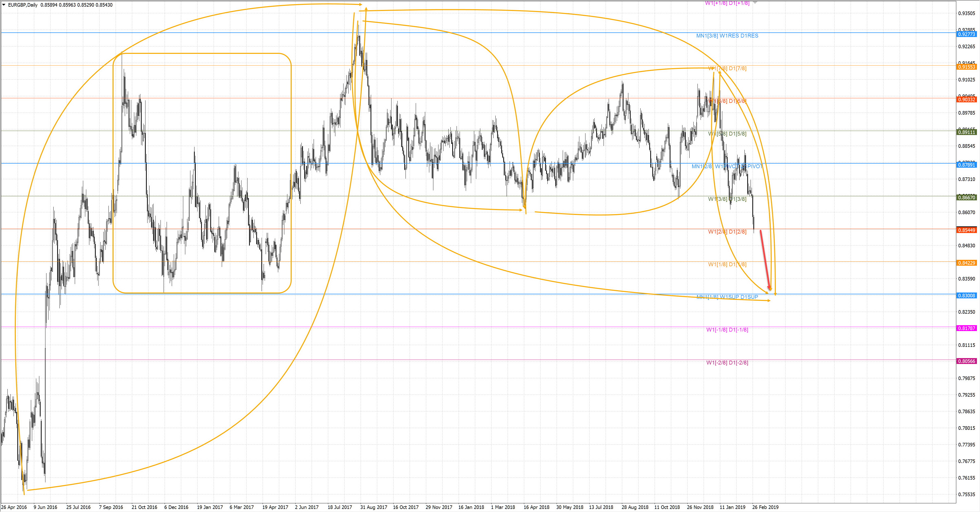Open the EURGBP,Daily chart dropdown triangle

4,5
